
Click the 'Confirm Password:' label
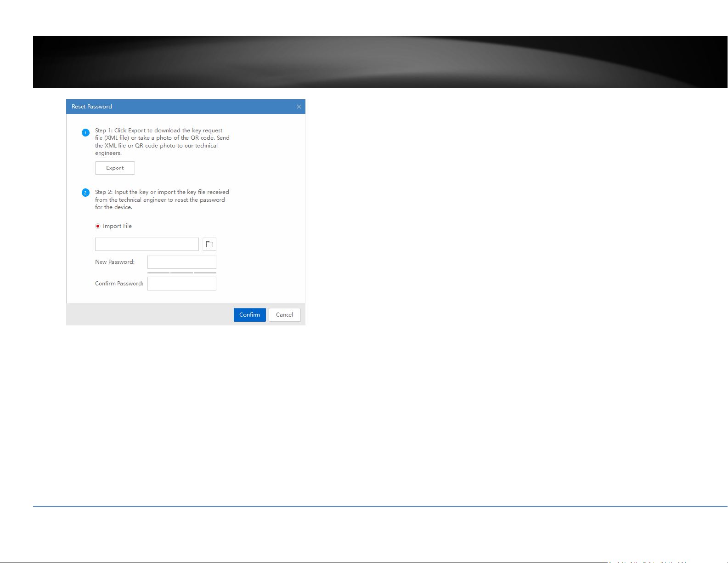[119, 284]
